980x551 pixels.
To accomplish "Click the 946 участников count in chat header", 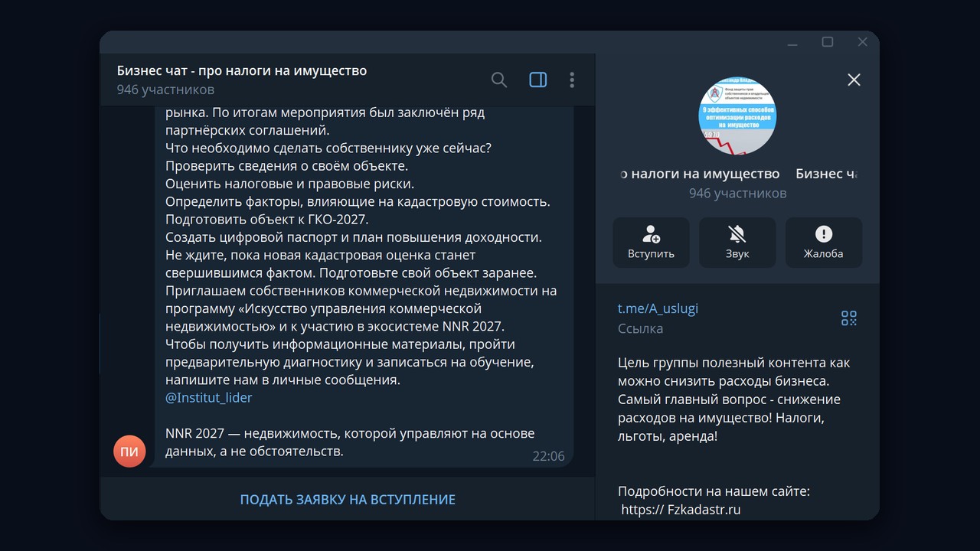I will click(x=165, y=90).
